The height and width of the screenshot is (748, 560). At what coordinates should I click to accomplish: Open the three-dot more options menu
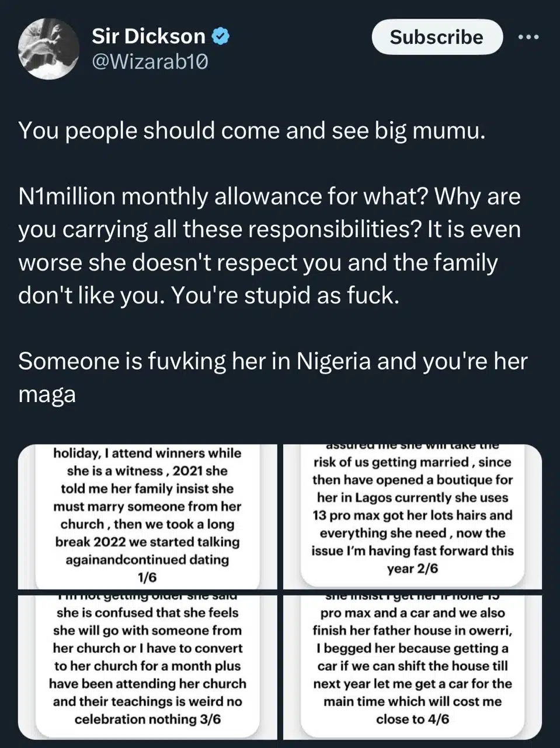click(x=529, y=37)
